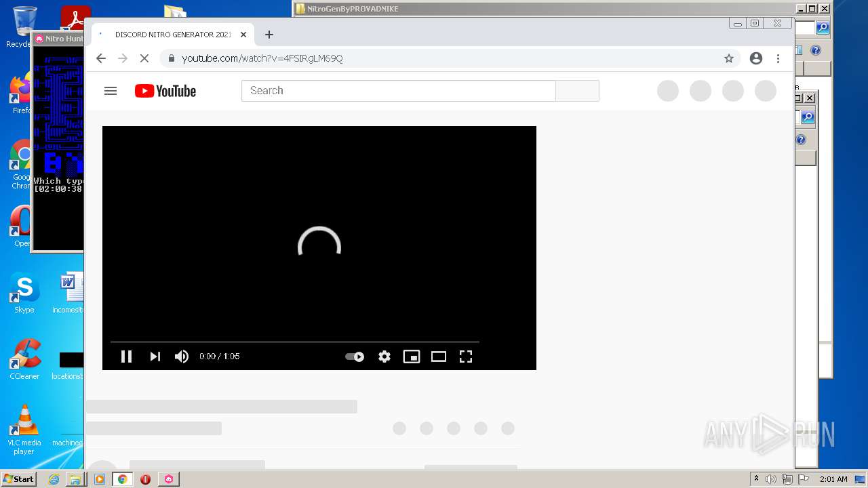
Task: Open the media player taskbar icon
Action: pos(100,479)
